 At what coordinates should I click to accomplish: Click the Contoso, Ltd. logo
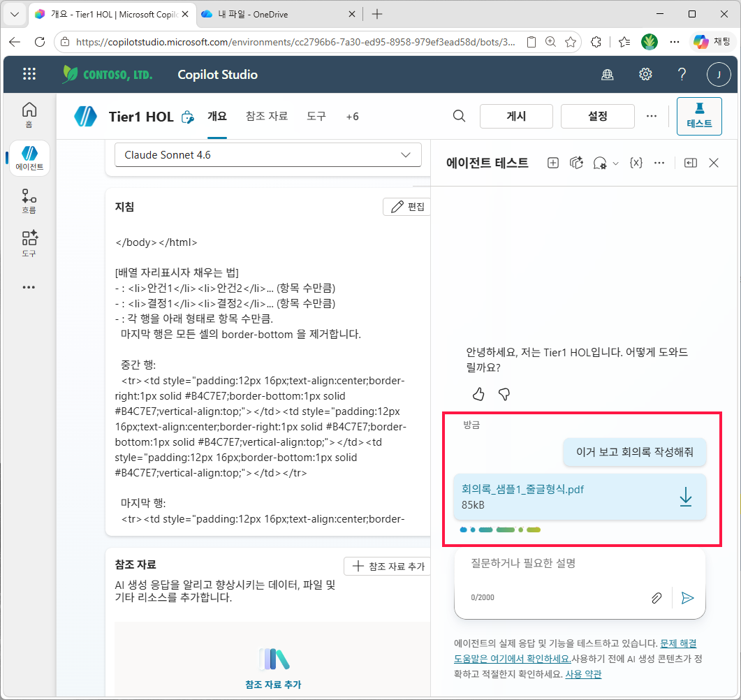(108, 74)
